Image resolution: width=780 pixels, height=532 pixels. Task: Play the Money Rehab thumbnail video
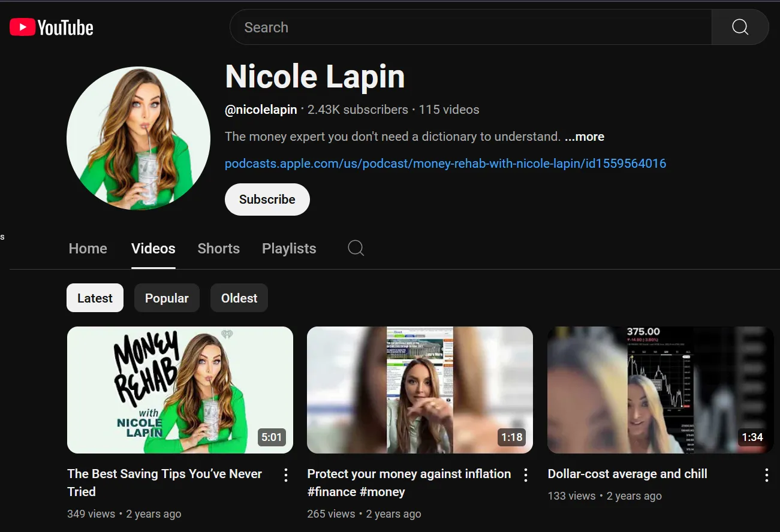[x=180, y=389]
